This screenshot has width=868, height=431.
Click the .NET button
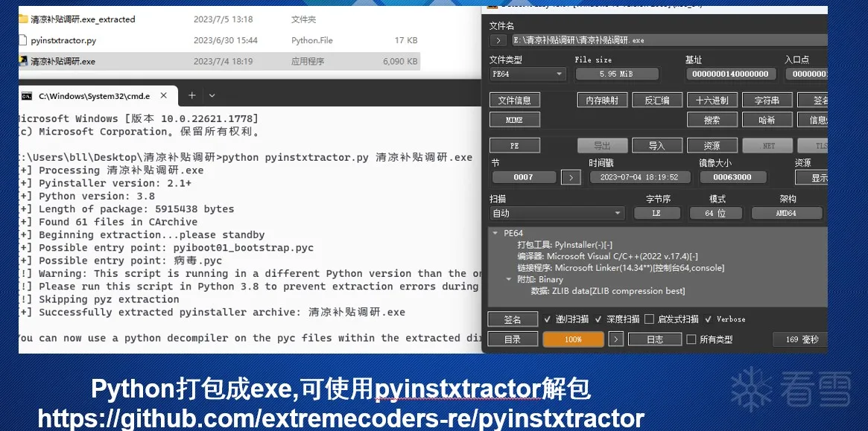click(767, 145)
